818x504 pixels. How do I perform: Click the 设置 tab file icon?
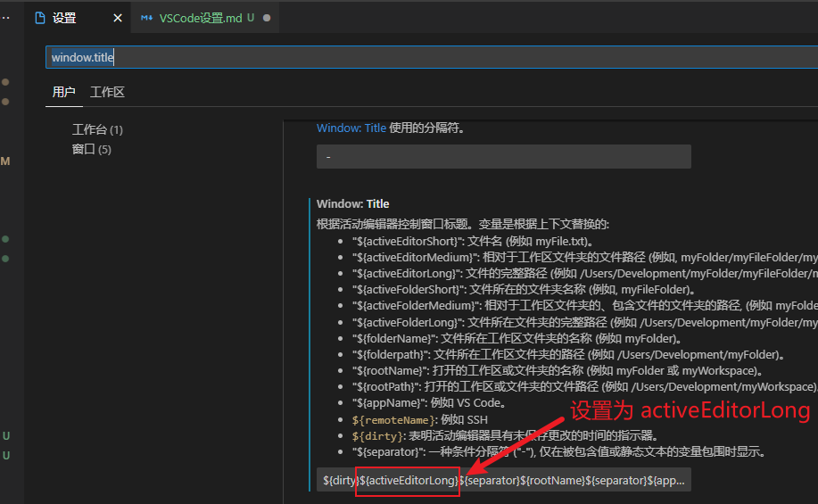click(x=39, y=18)
